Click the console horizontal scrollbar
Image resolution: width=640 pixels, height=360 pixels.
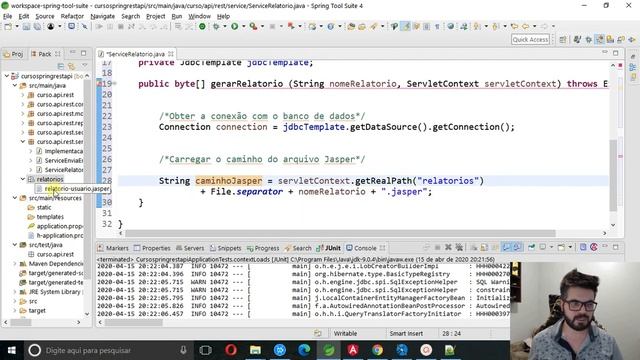(133, 322)
